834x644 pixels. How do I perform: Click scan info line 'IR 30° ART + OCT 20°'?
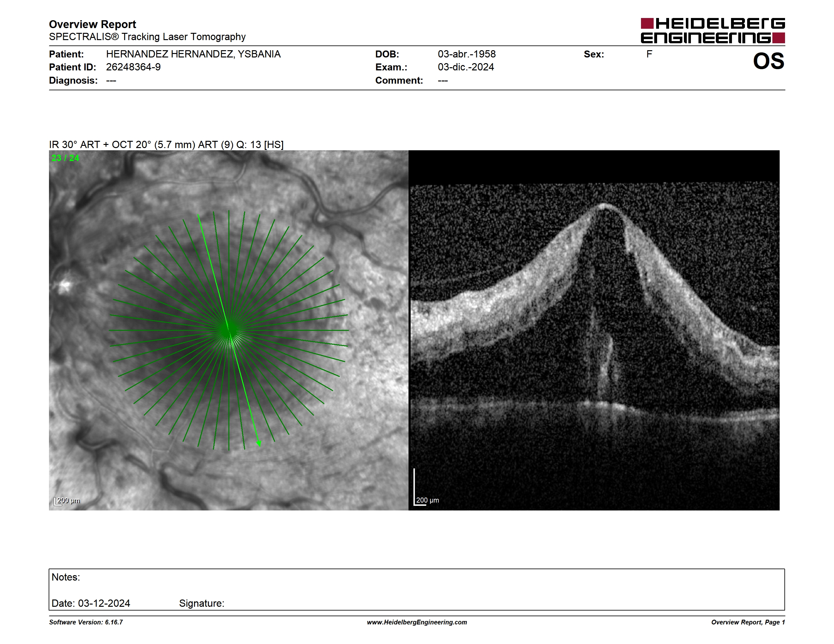click(166, 145)
